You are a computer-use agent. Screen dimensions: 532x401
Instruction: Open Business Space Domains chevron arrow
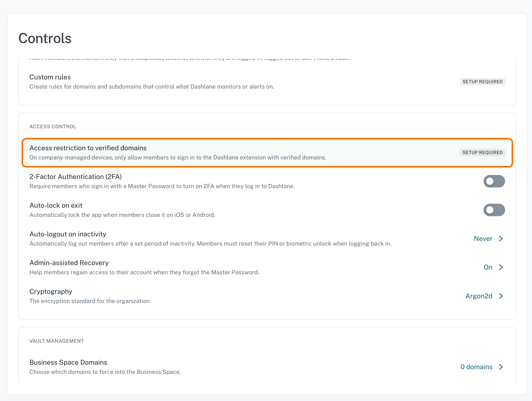coord(501,367)
